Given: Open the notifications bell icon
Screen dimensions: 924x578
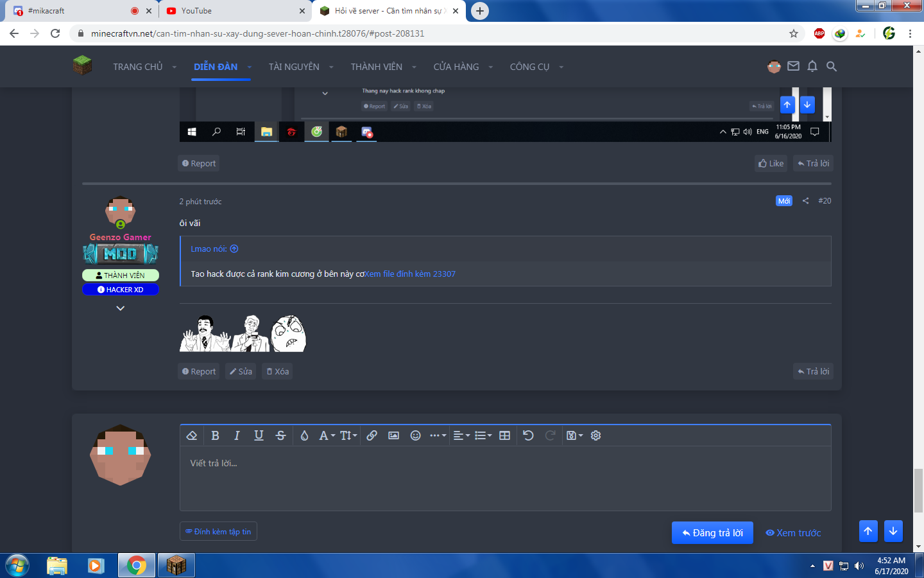Looking at the screenshot, I should coord(812,66).
